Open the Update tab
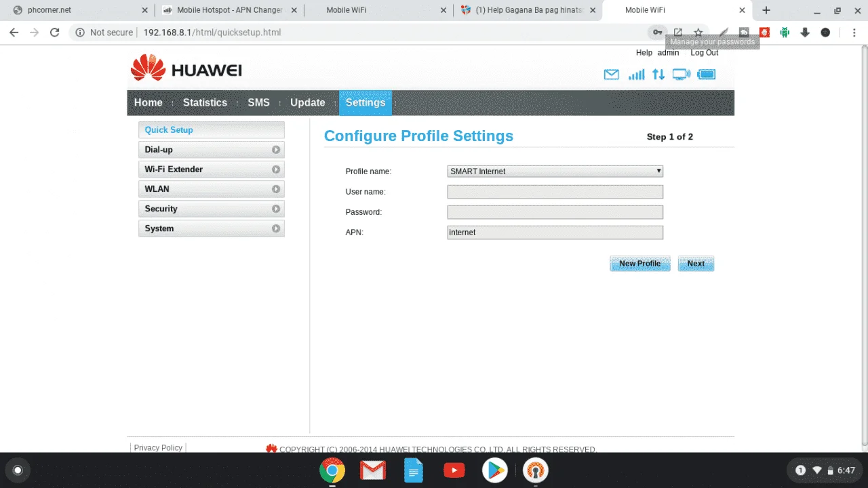Screen dimensions: 868x488 click(308, 103)
